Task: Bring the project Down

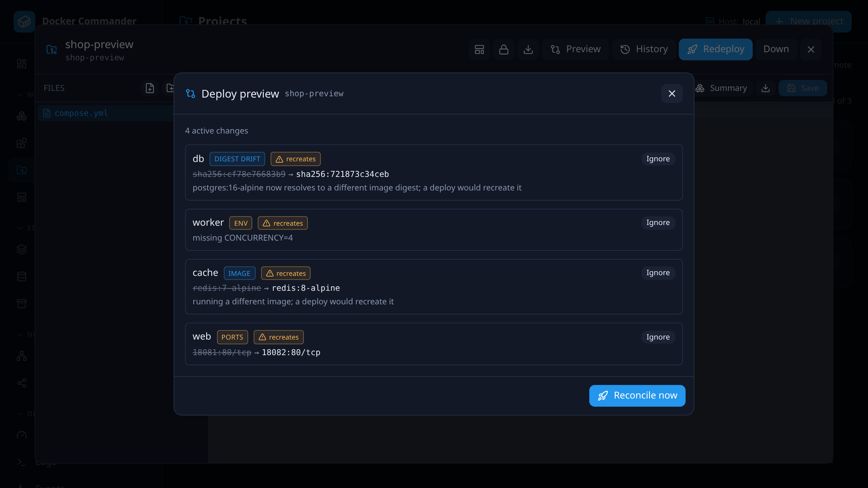Action: (776, 49)
